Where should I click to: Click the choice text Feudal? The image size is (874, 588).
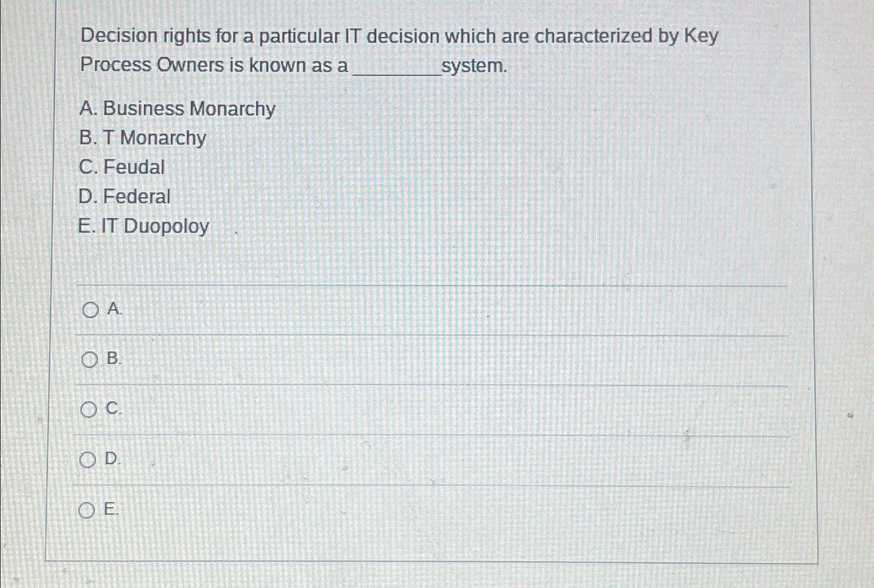point(122,167)
